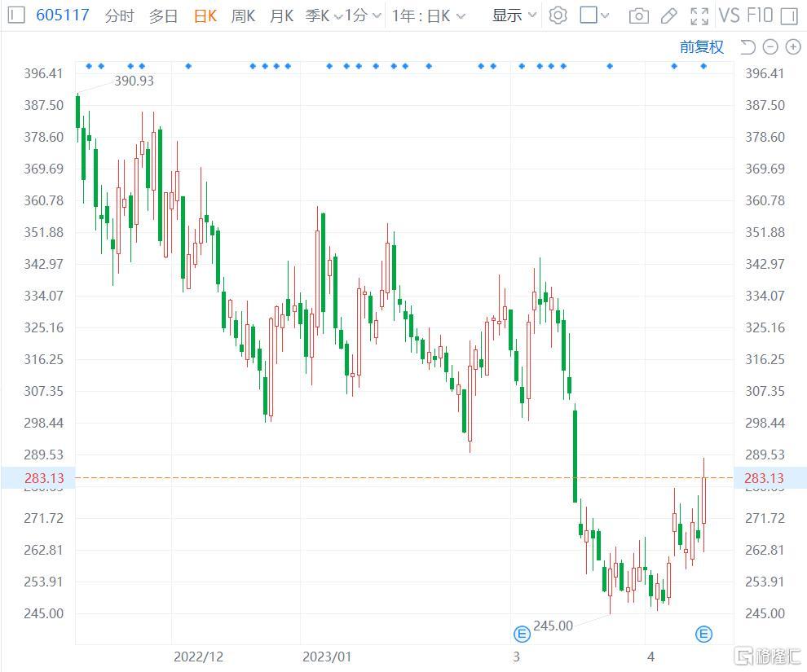Image resolution: width=807 pixels, height=672 pixels.
Task: Expand the layout options arrow
Action: tap(605, 15)
